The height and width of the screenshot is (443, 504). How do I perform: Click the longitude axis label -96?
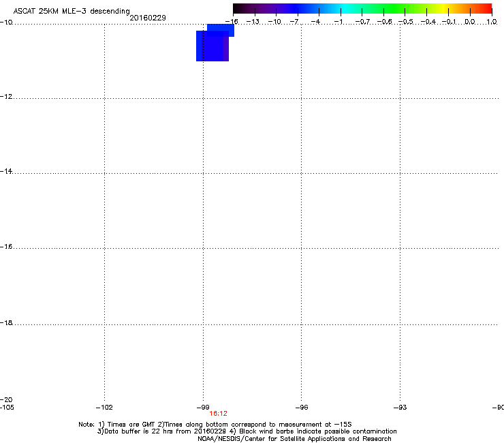[302, 408]
